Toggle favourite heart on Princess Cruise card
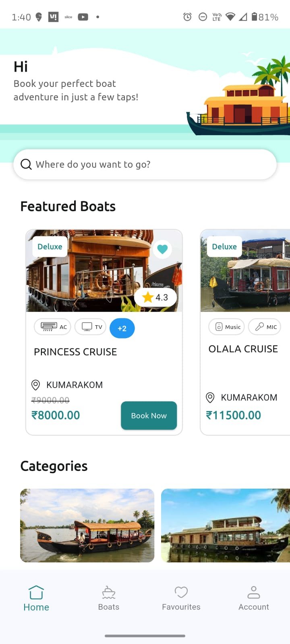The image size is (290, 644). (162, 249)
